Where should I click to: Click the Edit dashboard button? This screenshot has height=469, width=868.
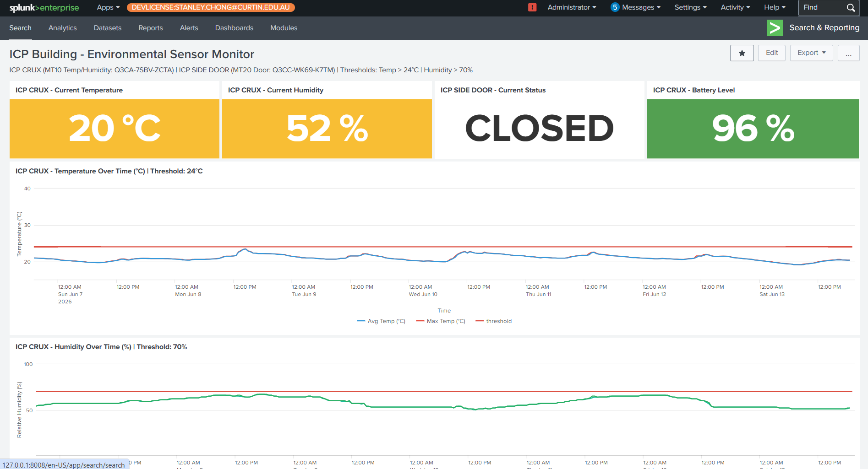coord(772,53)
